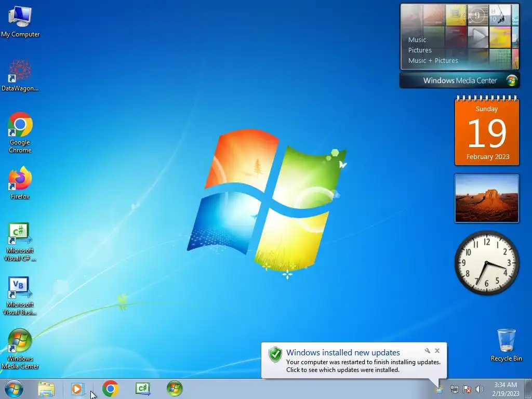Screen dimensions: 532x399
Task: Click the Windows Media Center gadget bar
Action: [x=460, y=81]
